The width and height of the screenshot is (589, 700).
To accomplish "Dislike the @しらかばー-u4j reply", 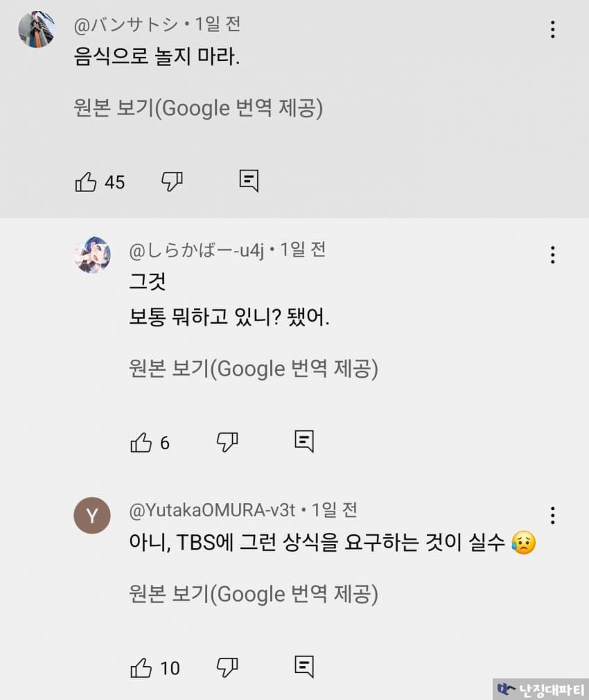I will pyautogui.click(x=227, y=441).
